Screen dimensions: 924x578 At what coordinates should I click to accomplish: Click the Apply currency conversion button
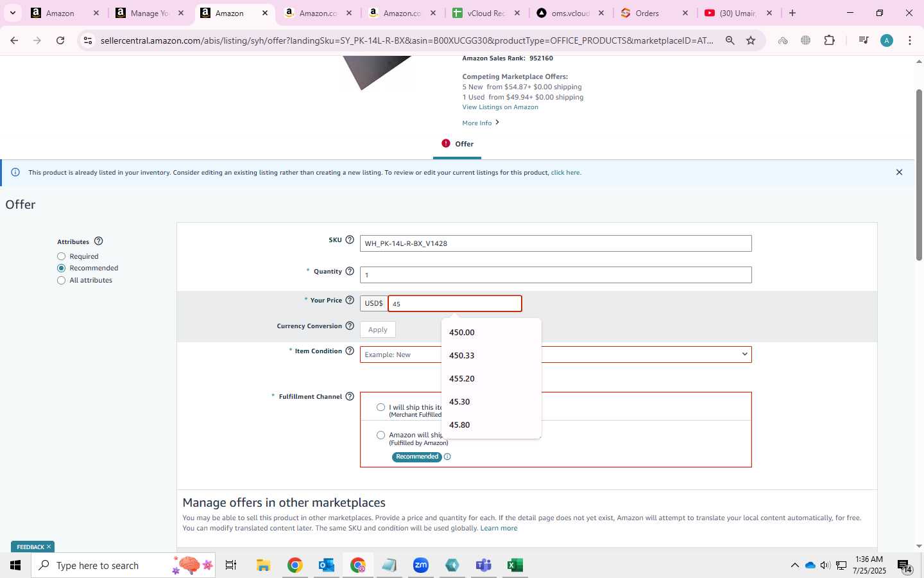(378, 329)
